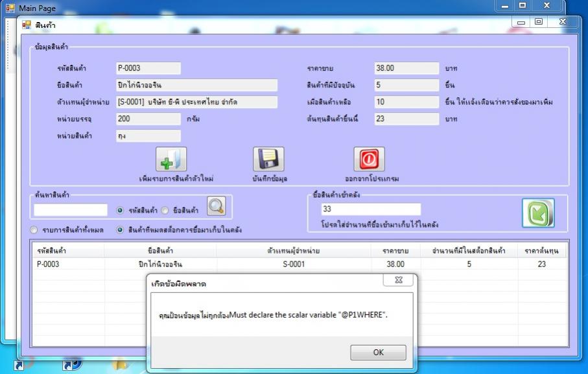Click the Main Page window title icon
Screen dimensions: 588x374
10,8
